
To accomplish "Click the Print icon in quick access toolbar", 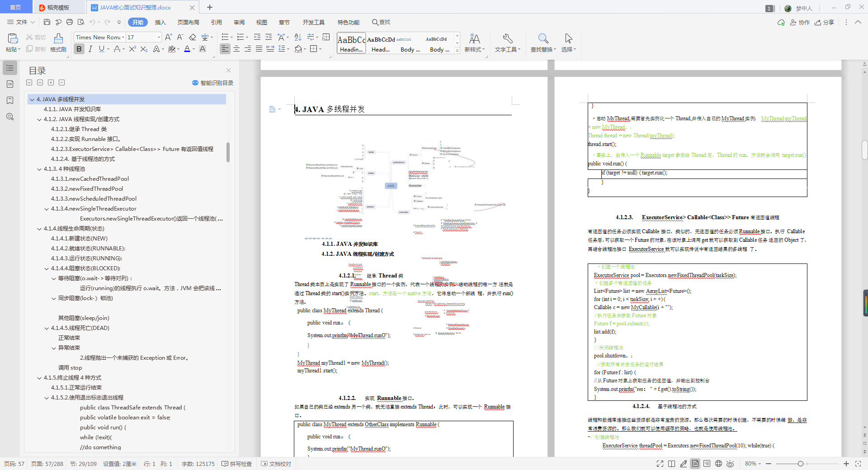I will pos(69,22).
